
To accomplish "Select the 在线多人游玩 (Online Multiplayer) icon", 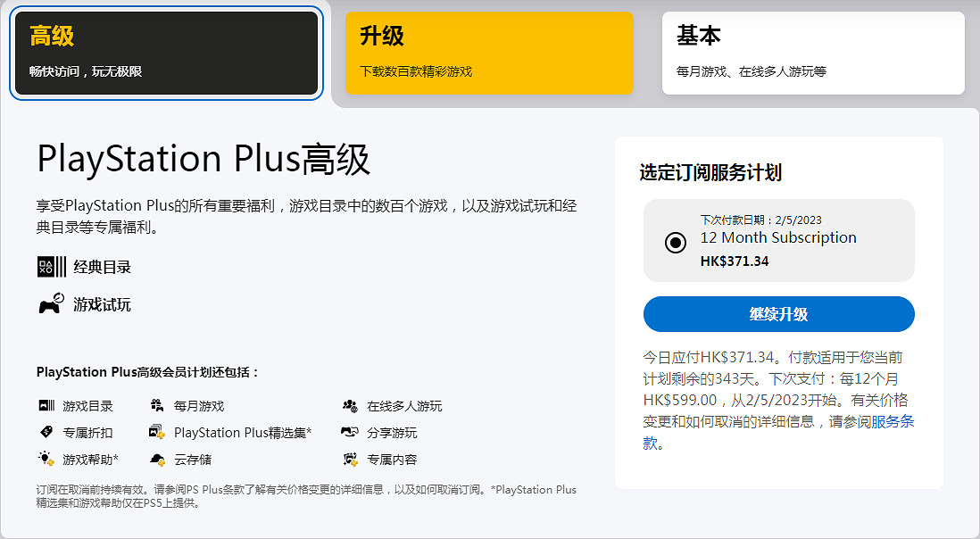I will point(350,405).
